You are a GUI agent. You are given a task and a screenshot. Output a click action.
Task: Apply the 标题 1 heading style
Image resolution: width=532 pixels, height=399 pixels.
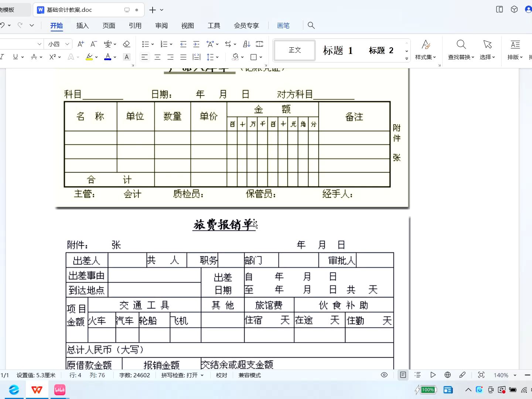tap(338, 50)
